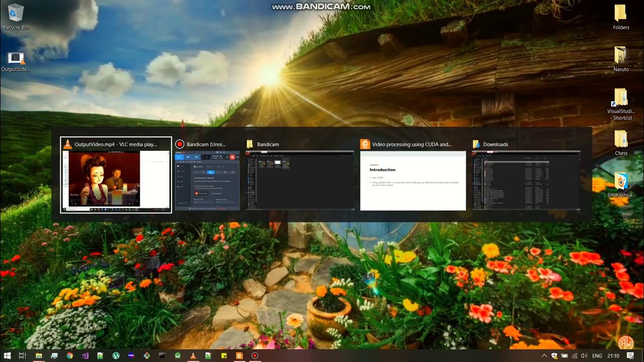The width and height of the screenshot is (644, 362).
Task: Select the Recycle Bin desktop icon
Action: pyautogui.click(x=16, y=17)
